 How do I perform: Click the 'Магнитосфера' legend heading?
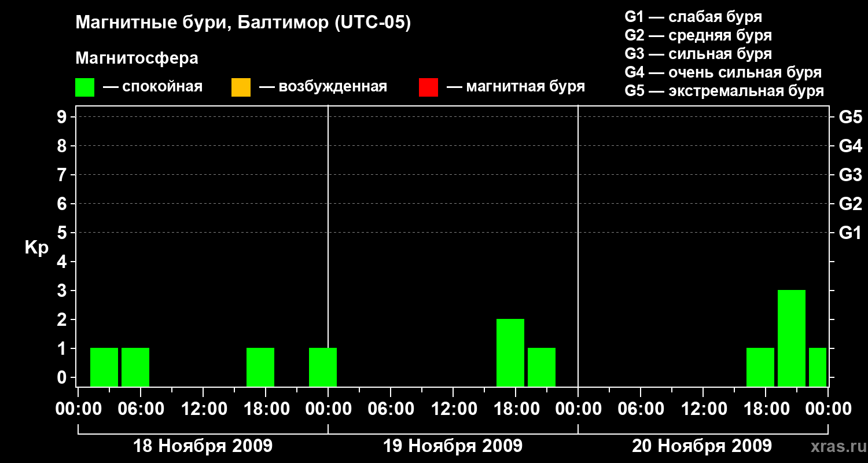tap(137, 58)
